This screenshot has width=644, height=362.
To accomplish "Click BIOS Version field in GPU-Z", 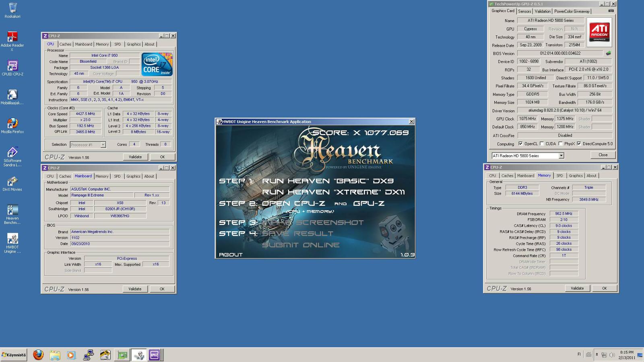I will pos(560,53).
